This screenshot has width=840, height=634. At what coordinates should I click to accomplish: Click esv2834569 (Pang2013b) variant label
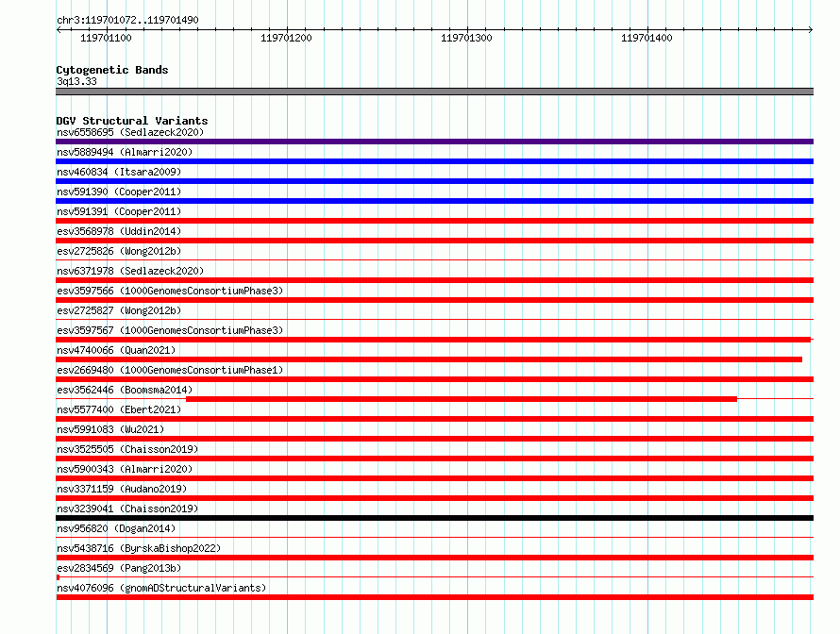(x=119, y=568)
